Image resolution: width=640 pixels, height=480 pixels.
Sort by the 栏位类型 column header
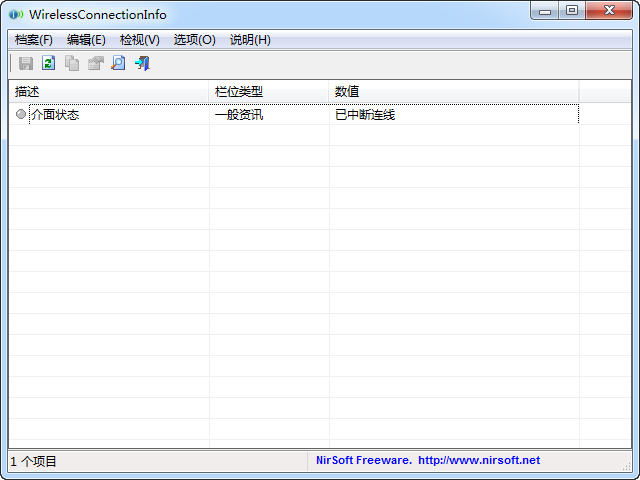[x=269, y=91]
